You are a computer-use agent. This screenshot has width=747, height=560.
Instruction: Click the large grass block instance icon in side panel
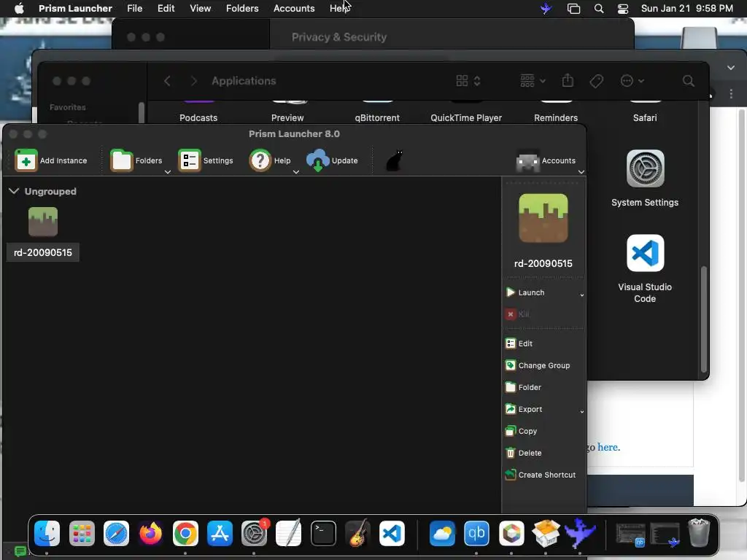[x=543, y=218]
